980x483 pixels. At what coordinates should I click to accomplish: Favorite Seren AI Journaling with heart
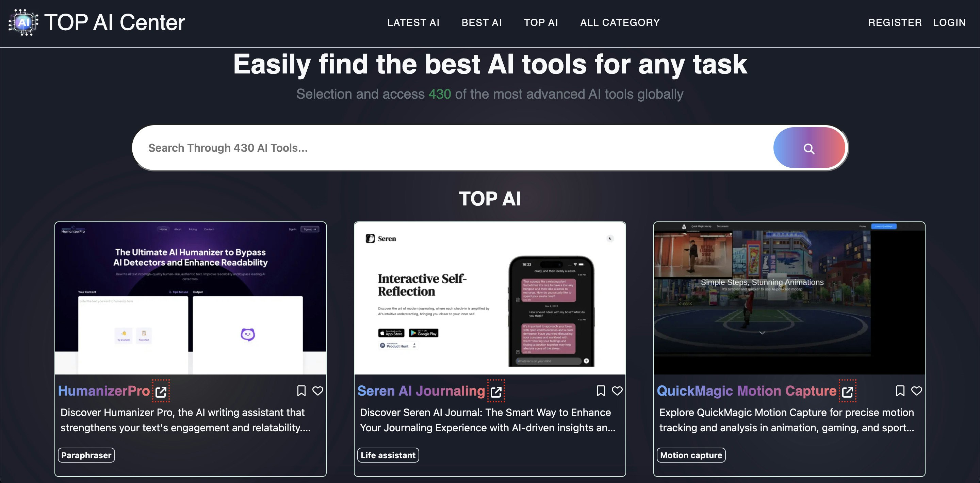617,390
